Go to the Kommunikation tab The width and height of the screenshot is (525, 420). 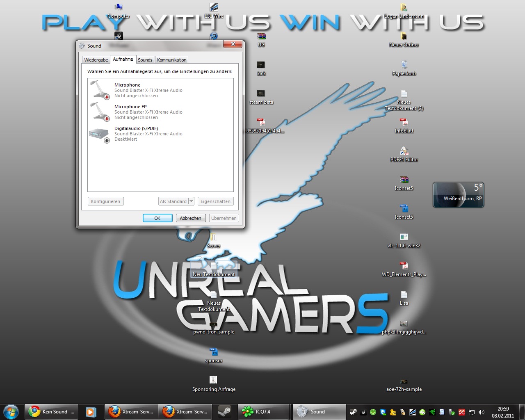[171, 60]
